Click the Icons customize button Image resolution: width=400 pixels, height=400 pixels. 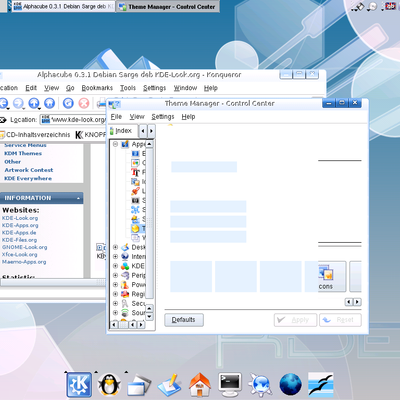tap(332, 276)
